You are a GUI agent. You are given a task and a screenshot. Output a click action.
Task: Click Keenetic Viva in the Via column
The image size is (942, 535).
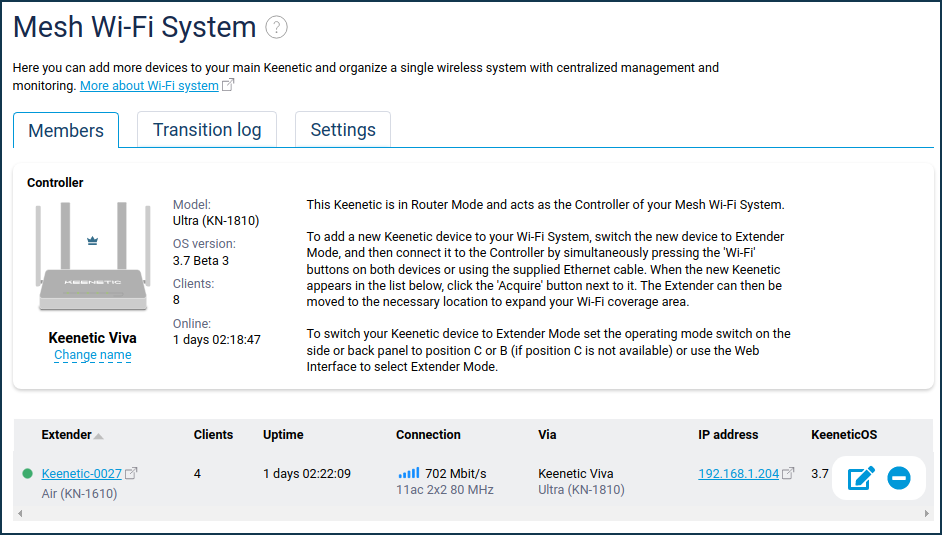(x=576, y=474)
